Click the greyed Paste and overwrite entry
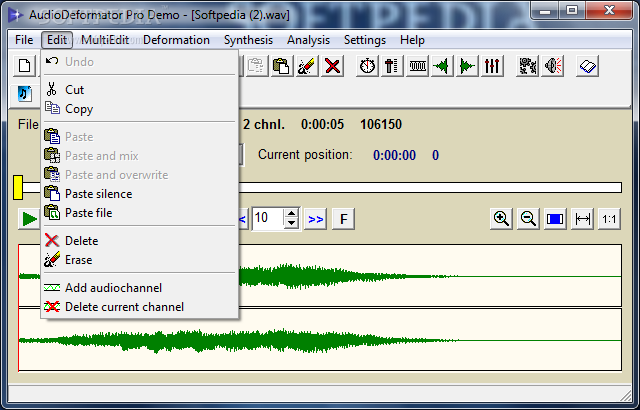Viewport: 640px width, 410px height. pos(140,175)
